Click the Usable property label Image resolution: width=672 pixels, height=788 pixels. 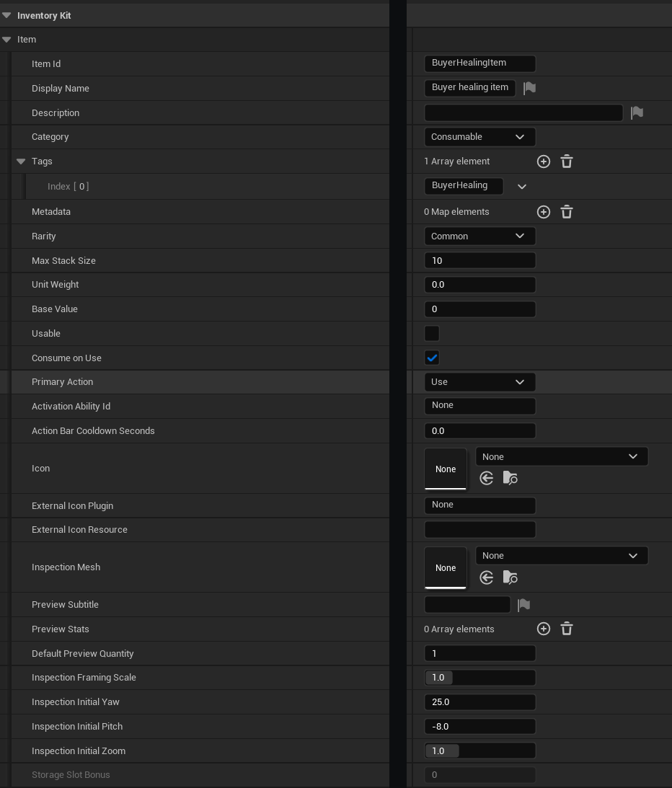click(45, 334)
